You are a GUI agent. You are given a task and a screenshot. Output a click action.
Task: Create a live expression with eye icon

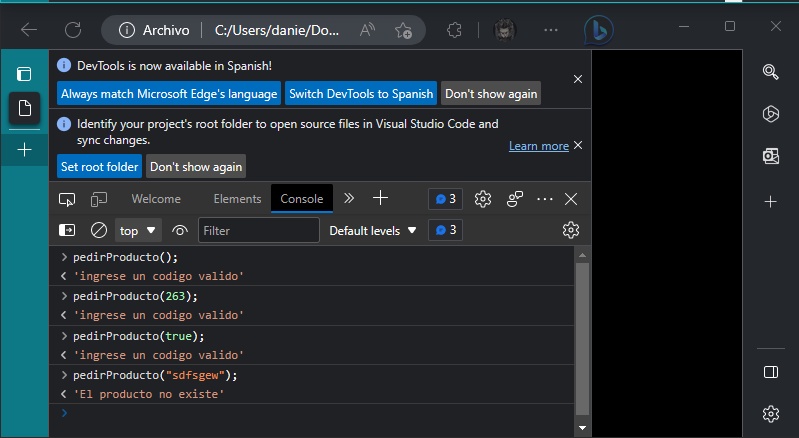(x=180, y=230)
